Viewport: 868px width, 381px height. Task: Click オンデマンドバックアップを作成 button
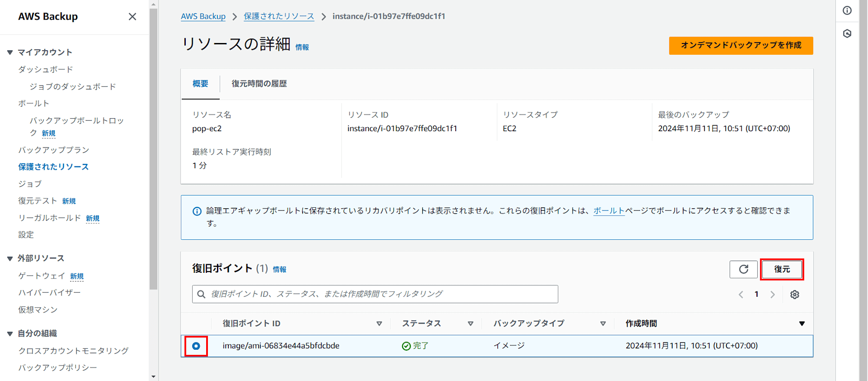tap(741, 46)
